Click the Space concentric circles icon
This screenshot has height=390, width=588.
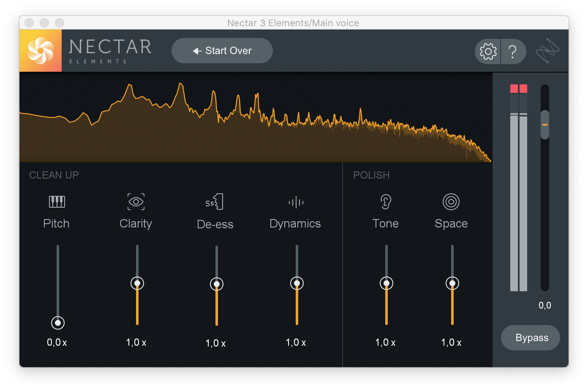[x=451, y=202]
